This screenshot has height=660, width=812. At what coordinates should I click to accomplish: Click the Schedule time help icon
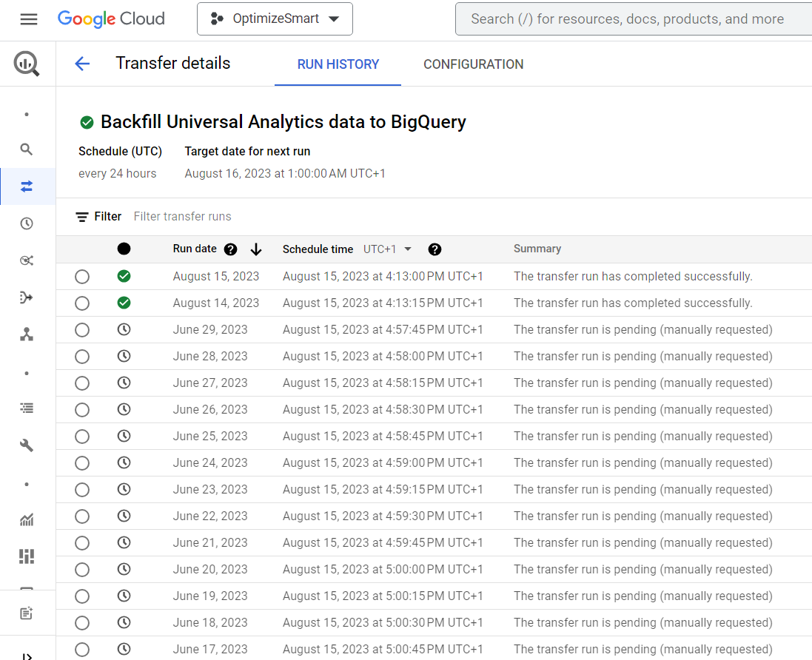[435, 249]
